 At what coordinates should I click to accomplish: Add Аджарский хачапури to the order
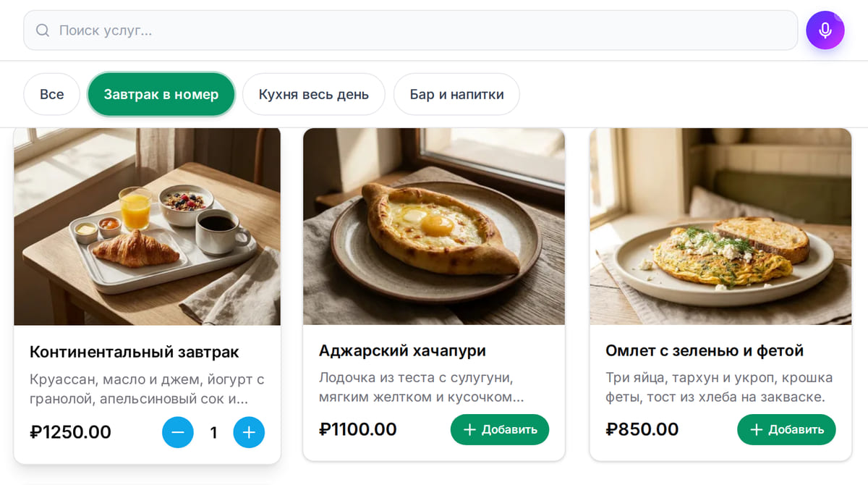[x=500, y=430]
